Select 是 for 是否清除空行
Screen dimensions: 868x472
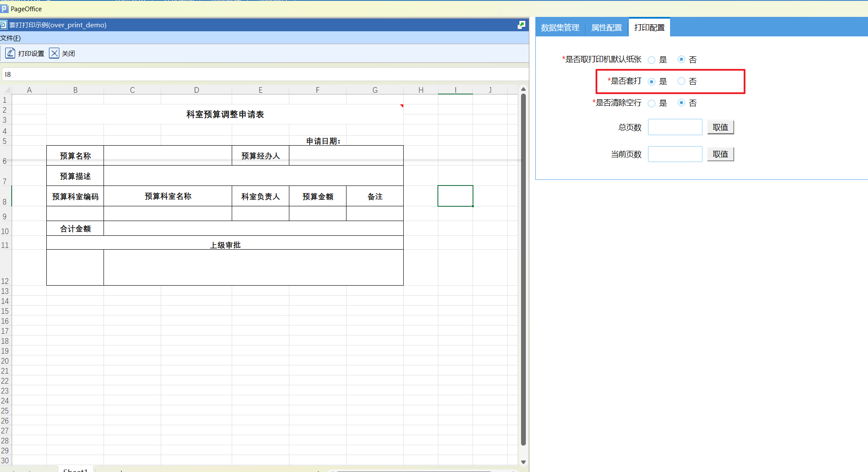tap(651, 103)
